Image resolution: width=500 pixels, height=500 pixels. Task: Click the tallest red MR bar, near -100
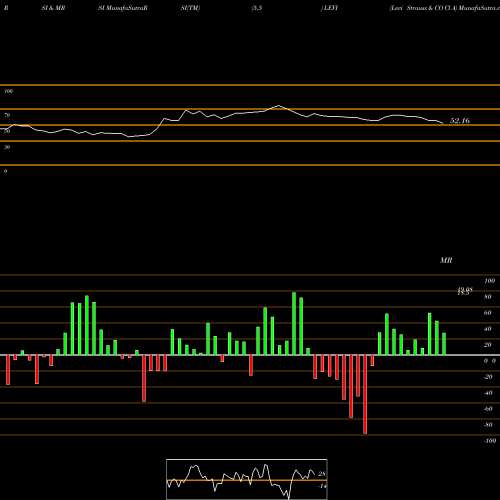(365, 394)
